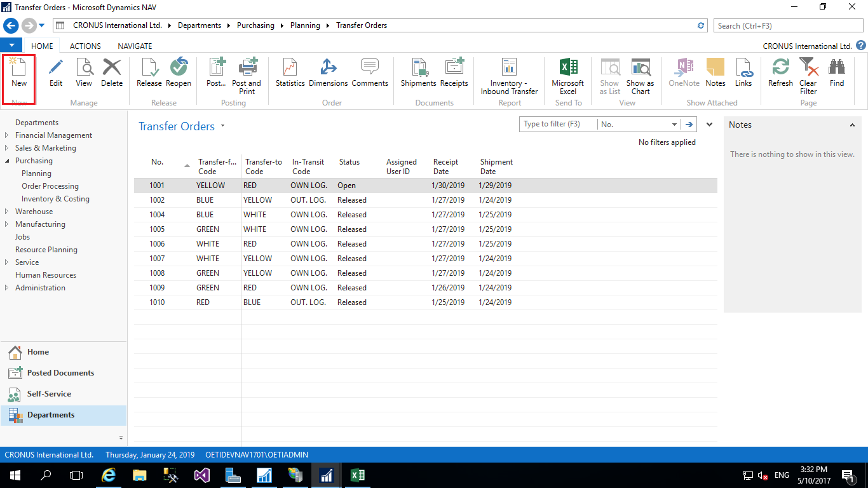
Task: Switch to the ACTIONS ribbon tab
Action: point(85,46)
